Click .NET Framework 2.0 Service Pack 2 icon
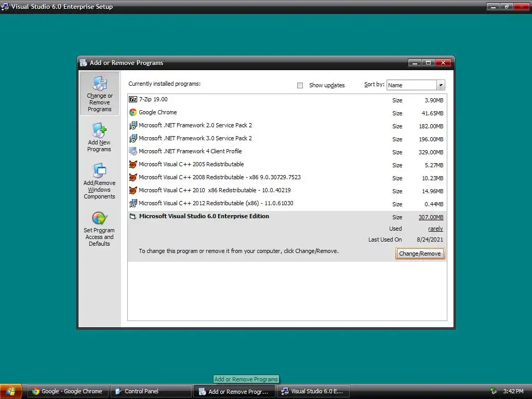 (x=133, y=126)
